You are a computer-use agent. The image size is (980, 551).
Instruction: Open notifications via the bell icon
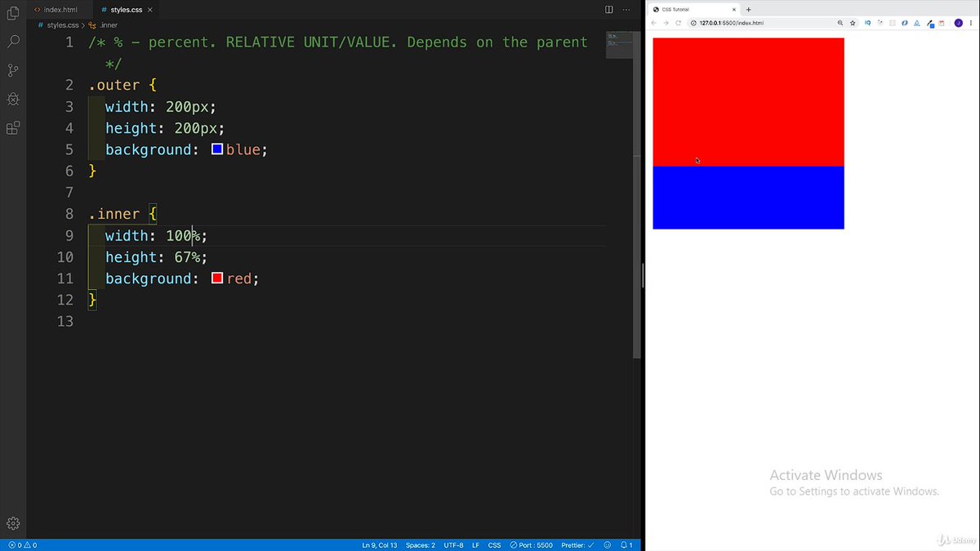[x=626, y=544]
